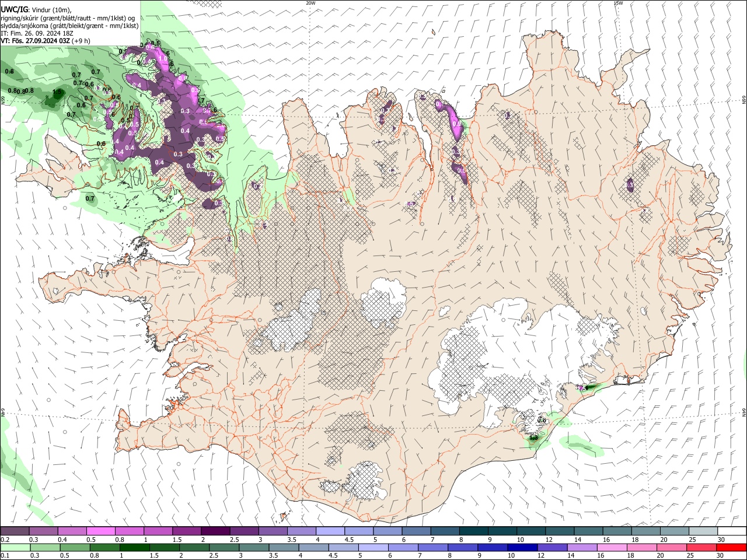Select the medium green 0.5–0.8 lower legend swatch
The image size is (747, 560).
point(75,547)
